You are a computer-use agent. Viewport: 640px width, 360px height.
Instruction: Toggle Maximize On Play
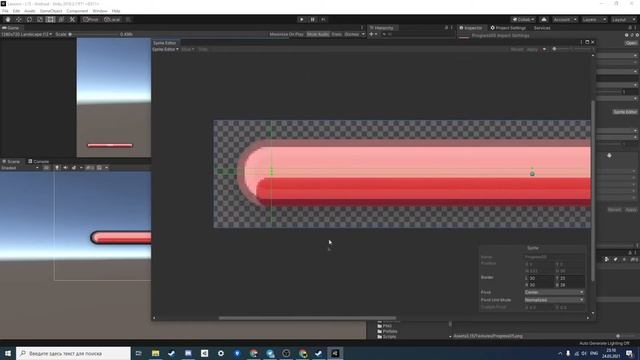(287, 34)
